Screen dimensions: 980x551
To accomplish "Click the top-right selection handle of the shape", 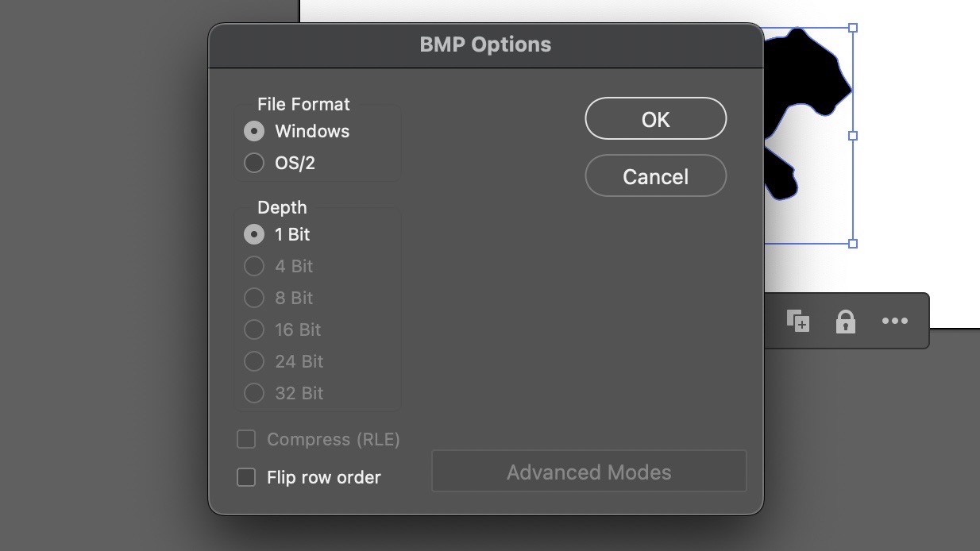I will tap(853, 28).
